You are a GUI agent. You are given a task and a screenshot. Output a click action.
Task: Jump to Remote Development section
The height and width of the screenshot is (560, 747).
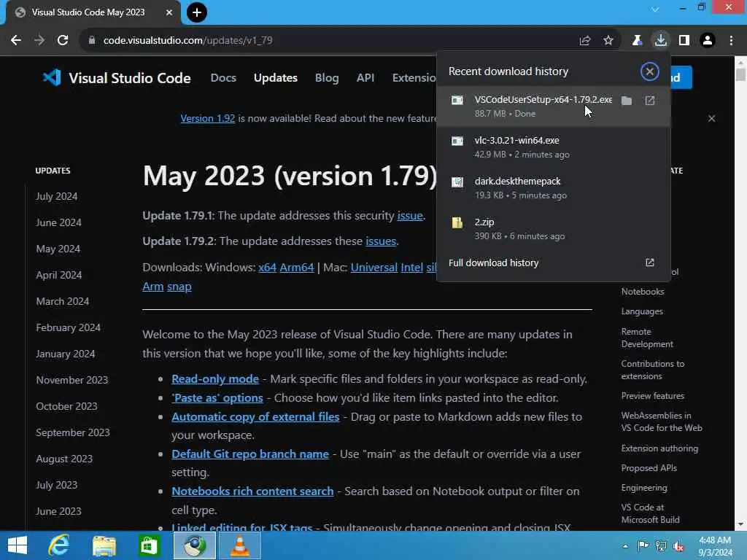point(647,338)
